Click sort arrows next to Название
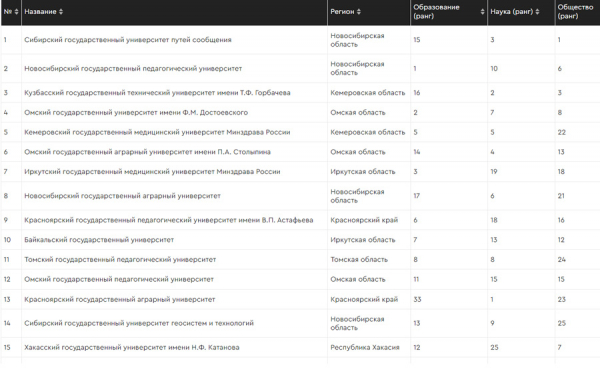Screen dimensions: 600x369 [61, 11]
